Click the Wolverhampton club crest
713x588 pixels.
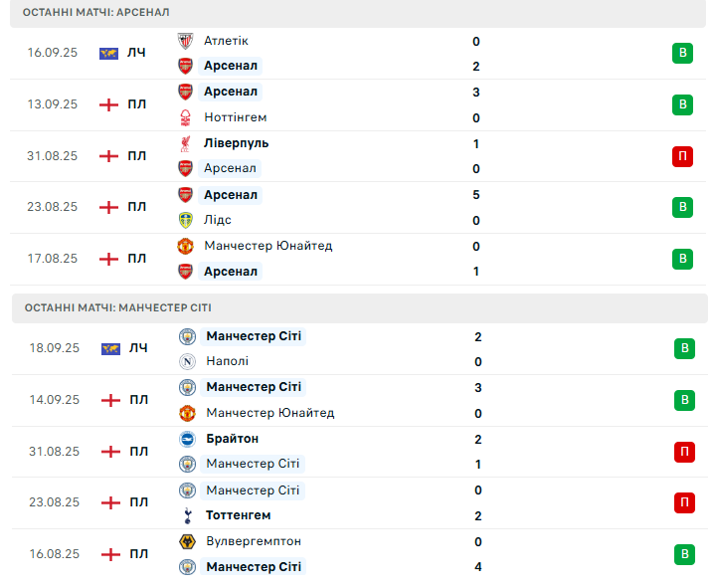(187, 541)
